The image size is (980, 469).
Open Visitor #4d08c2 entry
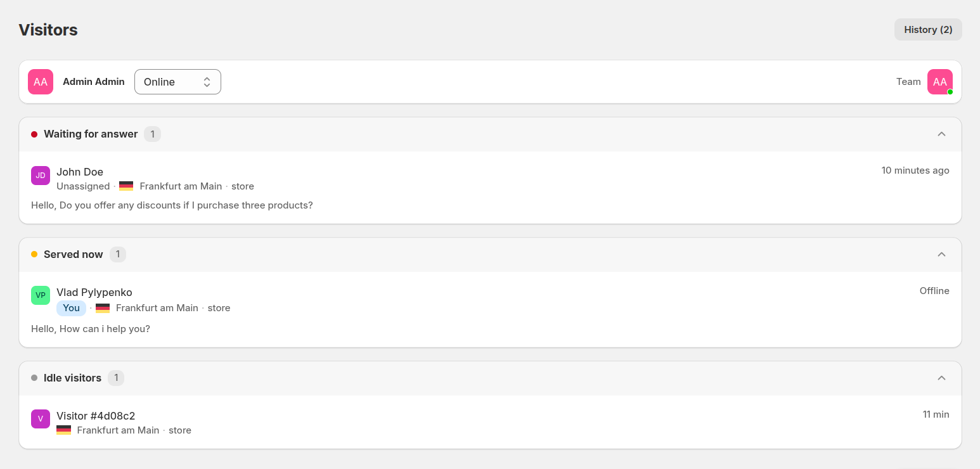[x=96, y=416]
